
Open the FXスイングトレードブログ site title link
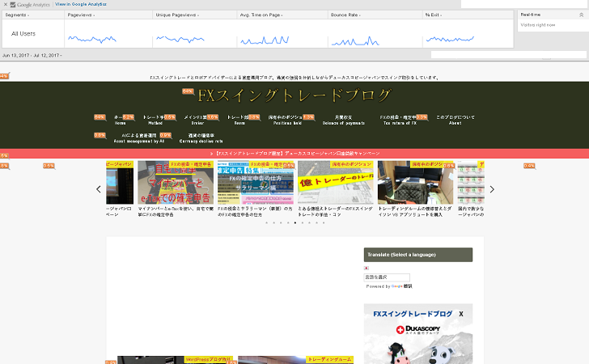pos(294,95)
